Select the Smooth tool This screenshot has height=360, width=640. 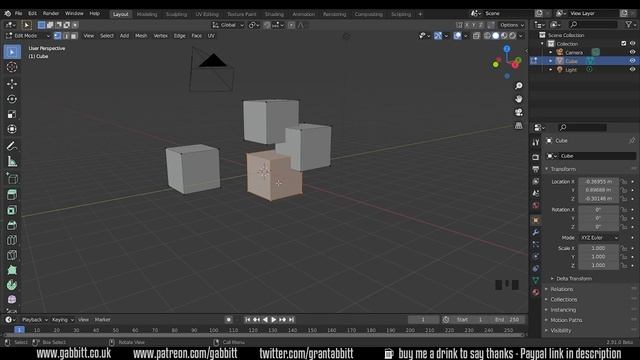click(x=12, y=300)
